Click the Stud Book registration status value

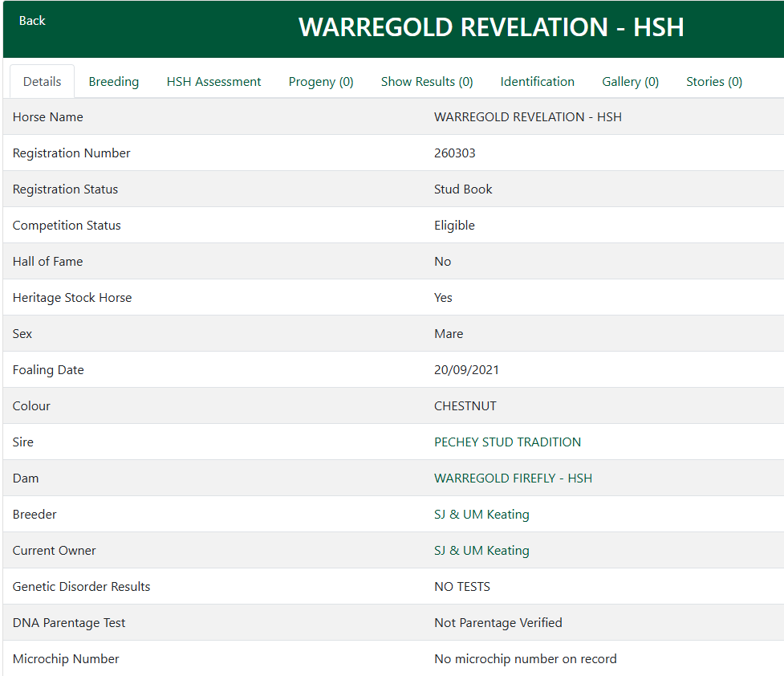[463, 189]
